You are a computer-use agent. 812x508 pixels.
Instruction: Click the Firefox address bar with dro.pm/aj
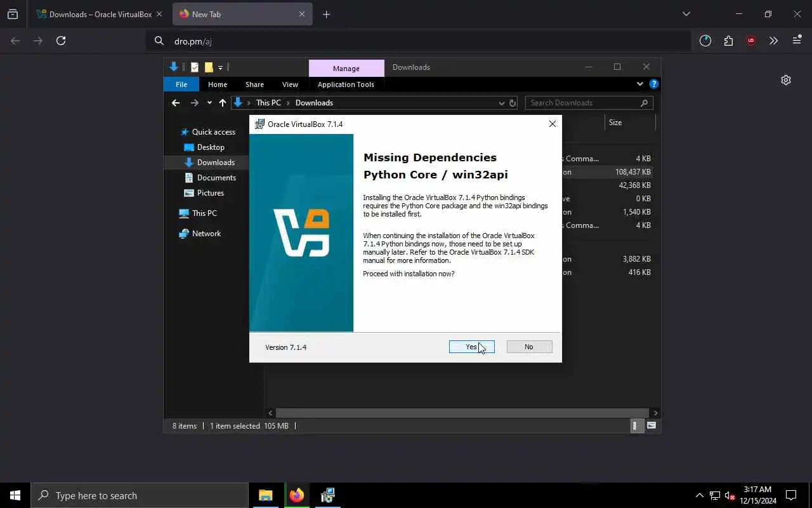point(419,41)
